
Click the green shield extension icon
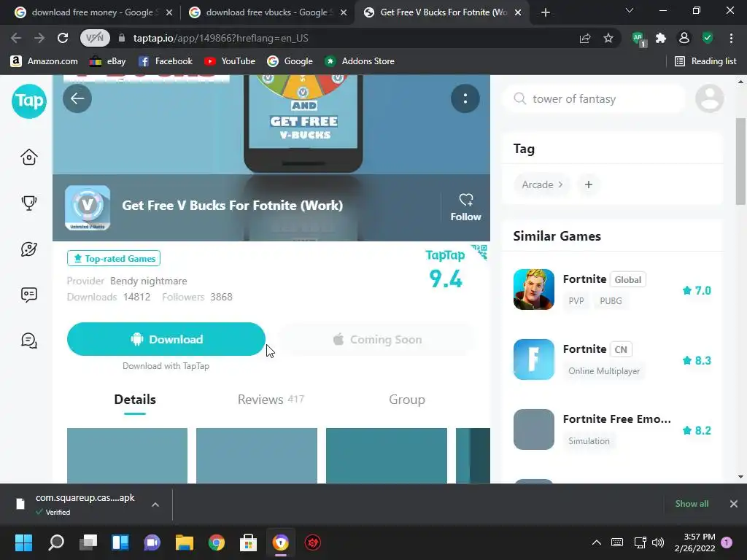(x=708, y=38)
